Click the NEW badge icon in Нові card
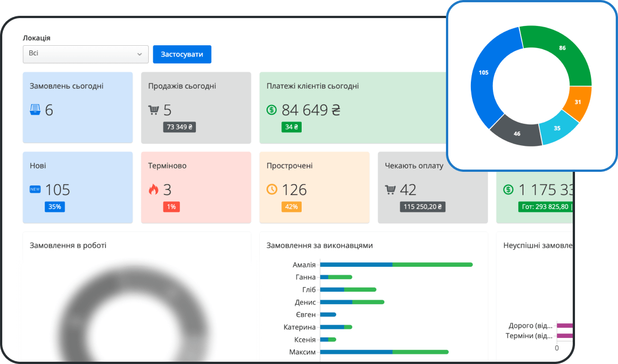This screenshot has height=364, width=618. 35,189
